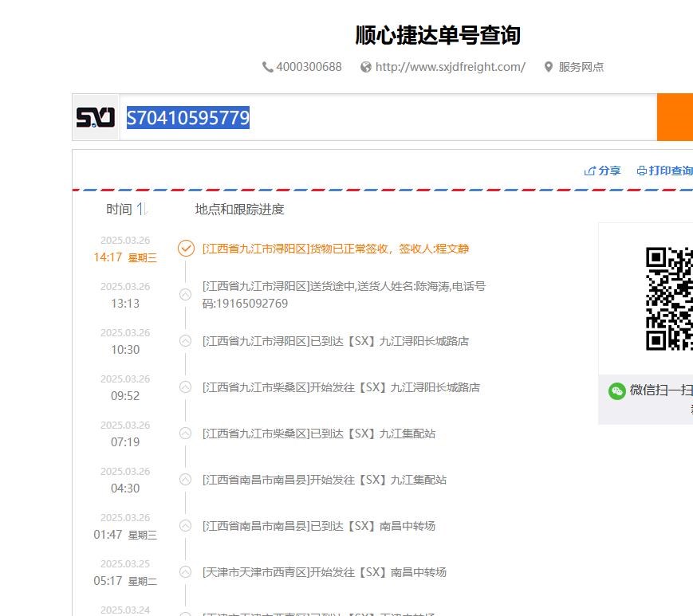Viewport: 693px width, 616px height.
Task: Click the 已到达 九江浔阳长城路店 entry
Action: (336, 341)
